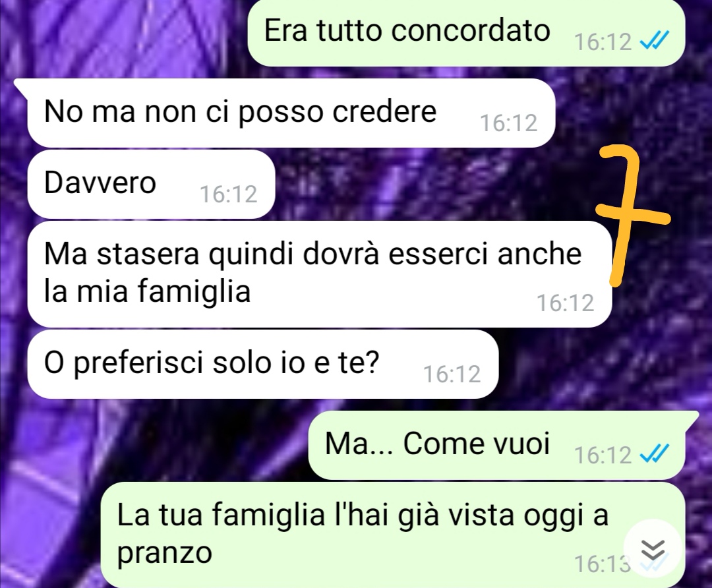Viewport: 712px width, 588px height.
Task: Click timestamp of the 'la mia famiglia' message
Action: (x=566, y=303)
